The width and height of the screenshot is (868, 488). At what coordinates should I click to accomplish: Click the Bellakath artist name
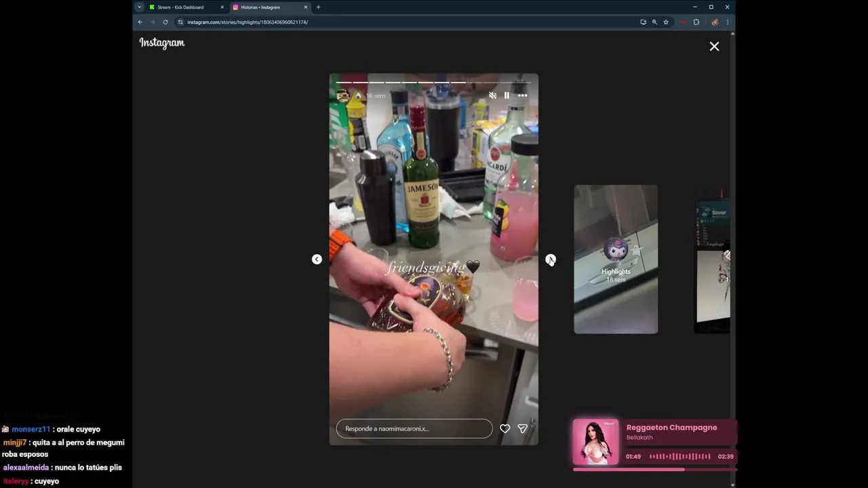(639, 438)
